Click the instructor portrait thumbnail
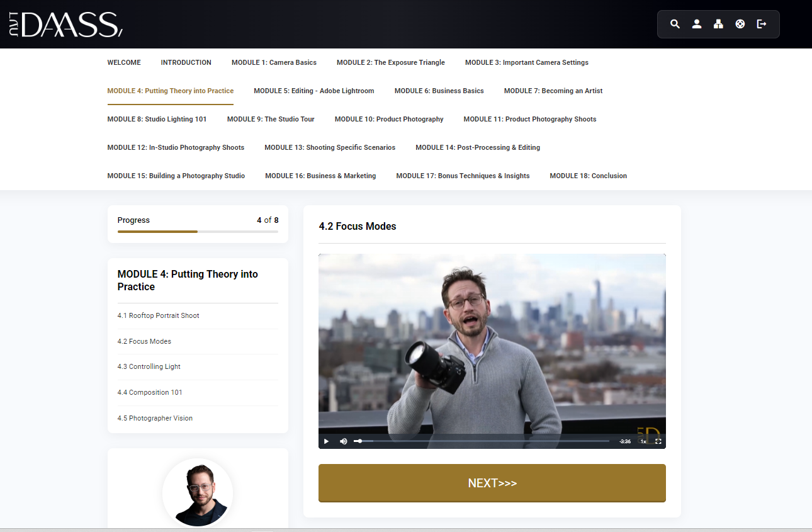The width and height of the screenshot is (812, 532). coord(198,493)
